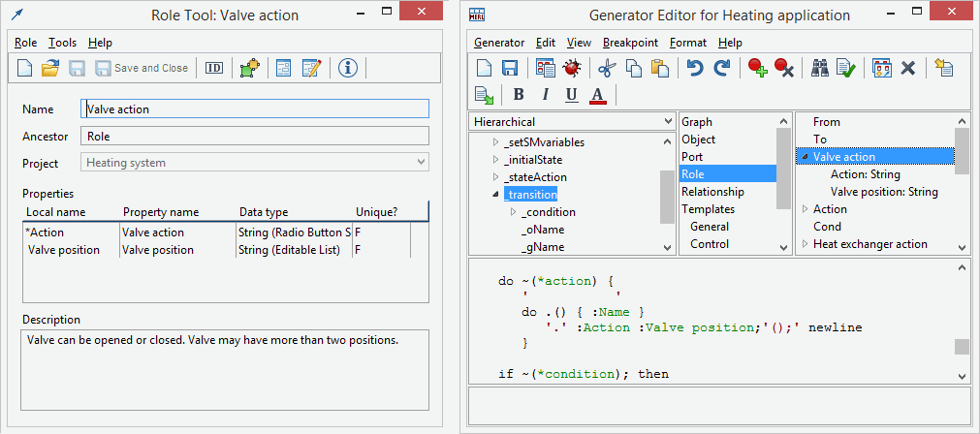Select Valve position: String tree item

(x=884, y=192)
